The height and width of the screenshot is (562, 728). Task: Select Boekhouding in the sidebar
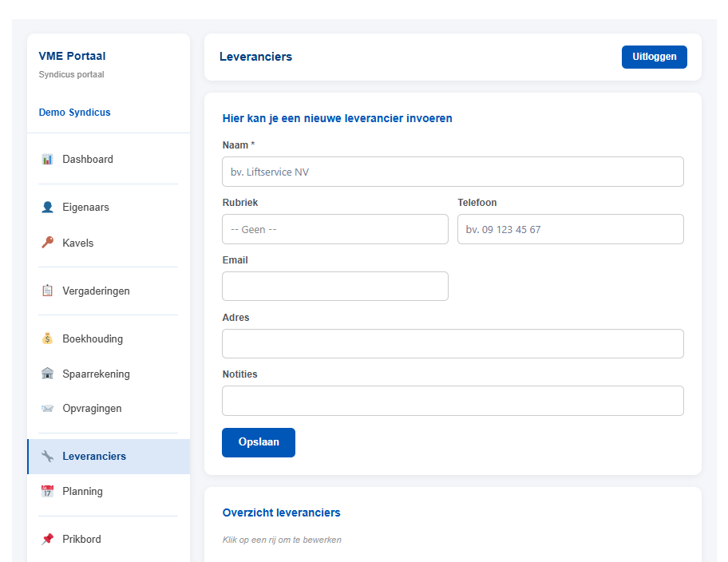[109, 338]
